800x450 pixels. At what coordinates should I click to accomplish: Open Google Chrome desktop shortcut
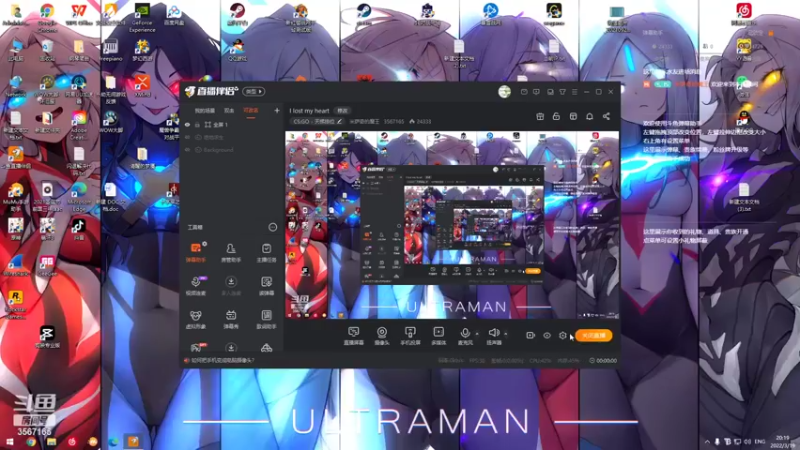(47, 16)
